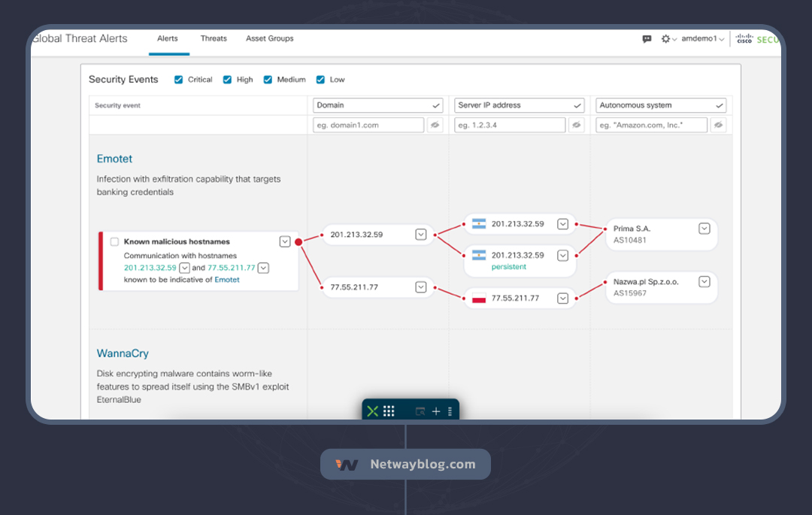812x515 pixels.
Task: Expand the Prima S.A. AS10481 dropdown
Action: pos(704,229)
